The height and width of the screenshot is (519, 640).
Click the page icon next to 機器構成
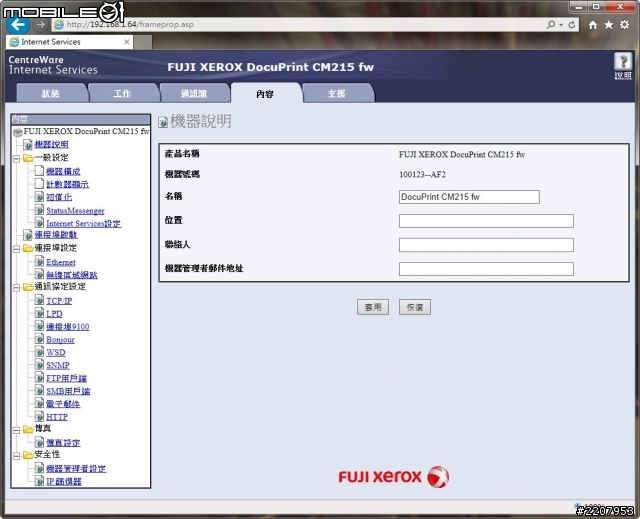(x=39, y=171)
